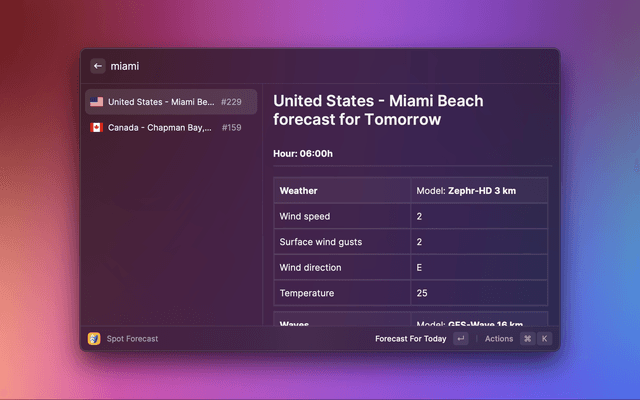Click the K key shortcut icon
The image size is (640, 400).
coord(545,339)
